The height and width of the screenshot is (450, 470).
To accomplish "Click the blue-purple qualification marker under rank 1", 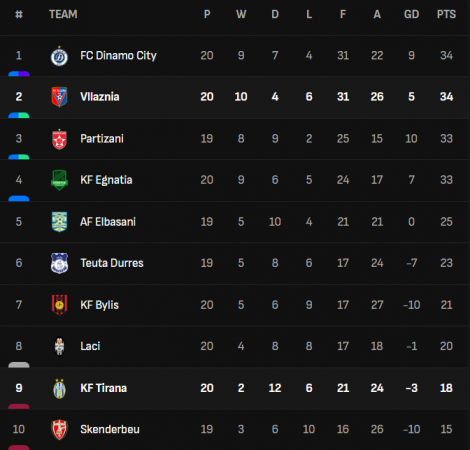I will point(19,74).
